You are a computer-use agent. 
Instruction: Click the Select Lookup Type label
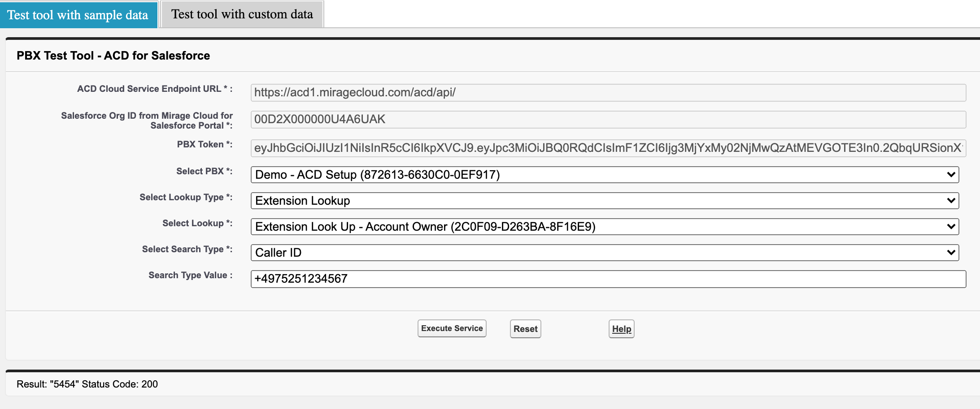click(x=186, y=197)
